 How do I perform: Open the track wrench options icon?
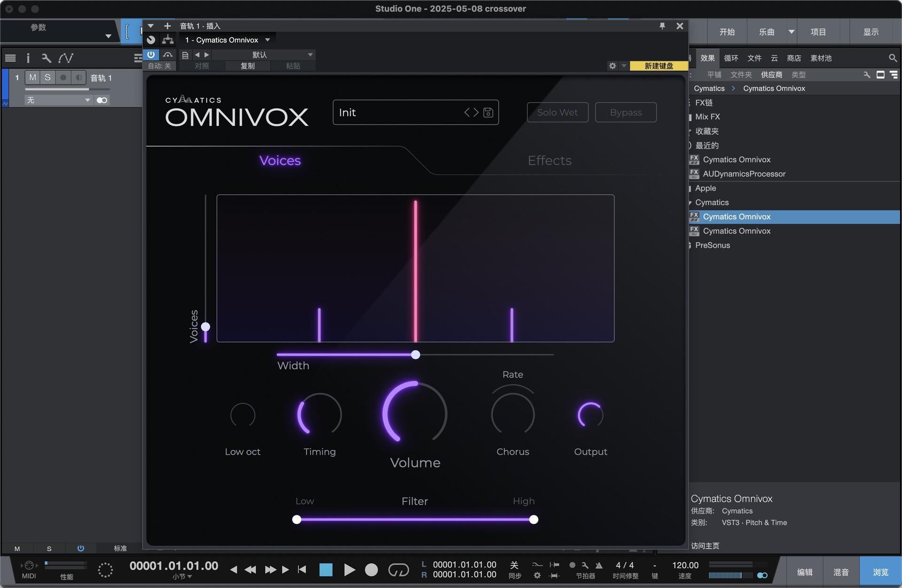46,58
